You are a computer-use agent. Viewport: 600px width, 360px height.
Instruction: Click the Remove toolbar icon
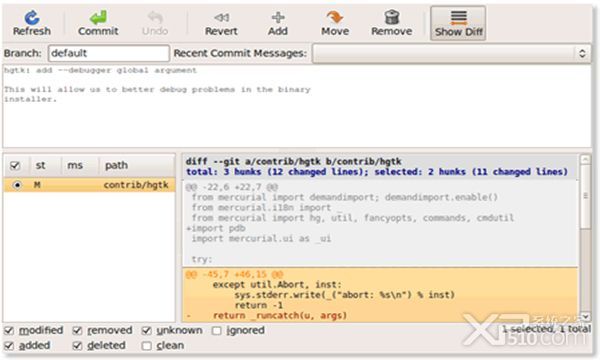[391, 23]
